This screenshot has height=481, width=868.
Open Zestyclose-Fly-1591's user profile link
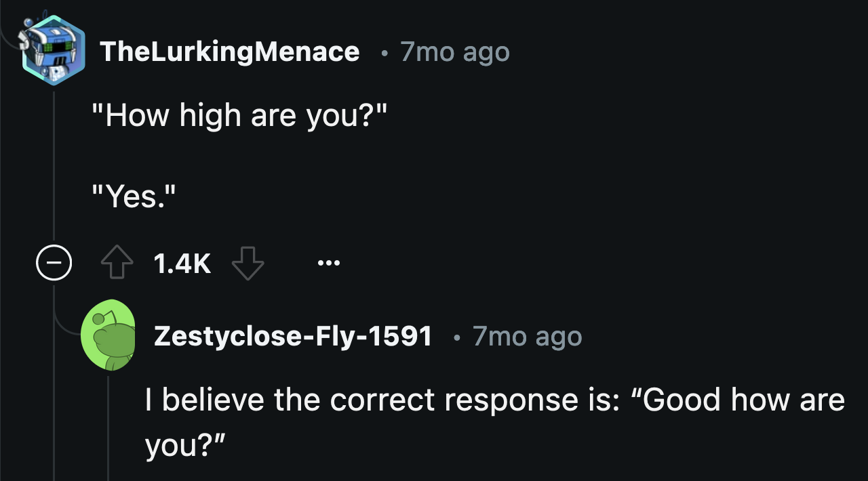(293, 336)
